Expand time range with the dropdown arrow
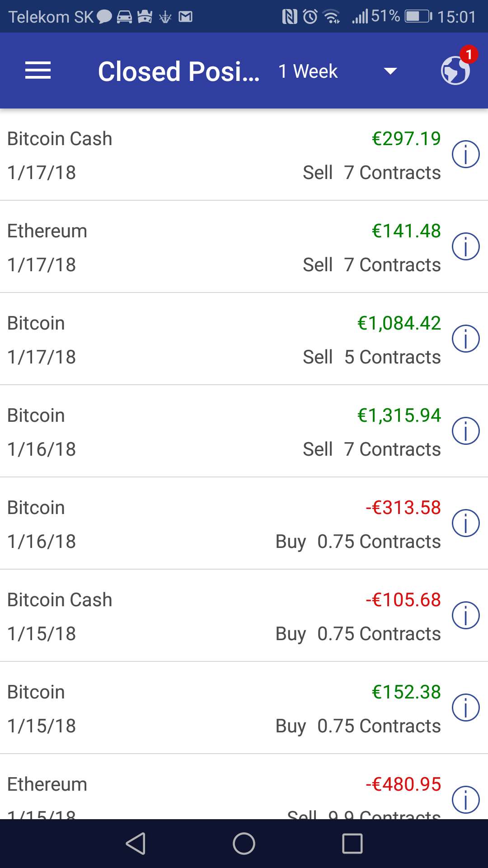 click(390, 71)
